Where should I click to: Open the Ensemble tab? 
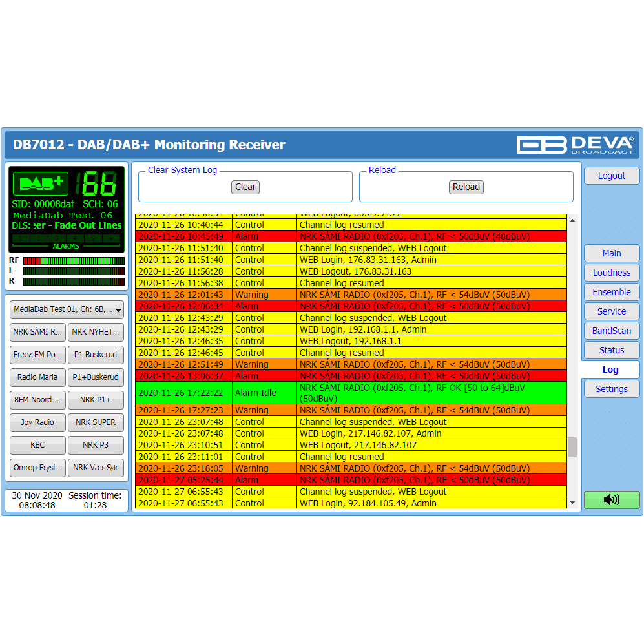(611, 292)
